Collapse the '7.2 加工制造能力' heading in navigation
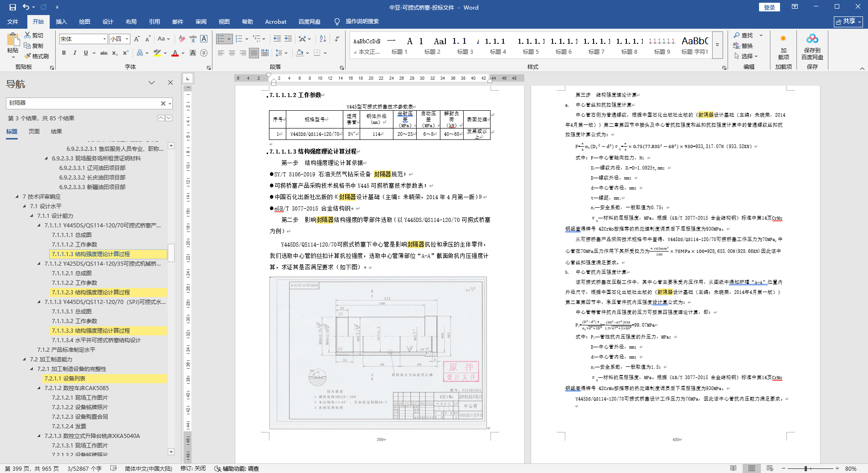 pyautogui.click(x=25, y=360)
